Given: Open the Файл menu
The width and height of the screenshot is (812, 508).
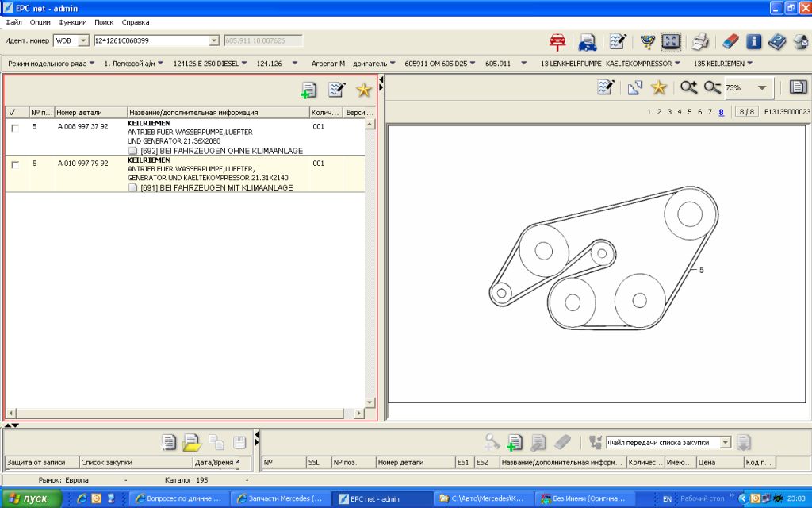Looking at the screenshot, I should pos(13,22).
